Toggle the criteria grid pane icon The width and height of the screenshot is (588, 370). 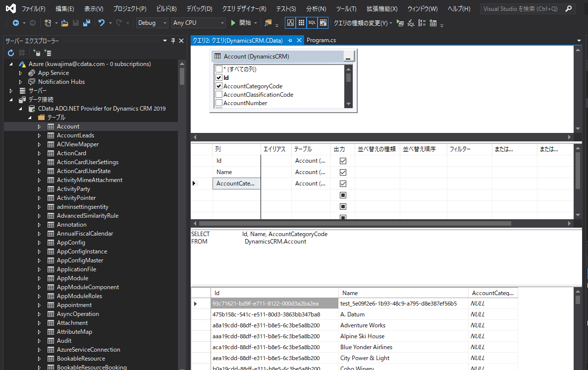click(301, 23)
